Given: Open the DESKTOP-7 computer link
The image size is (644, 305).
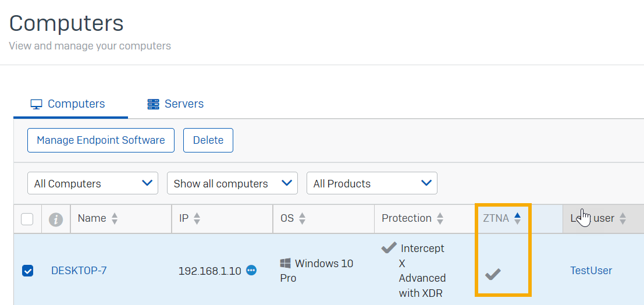Looking at the screenshot, I should click(x=79, y=271).
